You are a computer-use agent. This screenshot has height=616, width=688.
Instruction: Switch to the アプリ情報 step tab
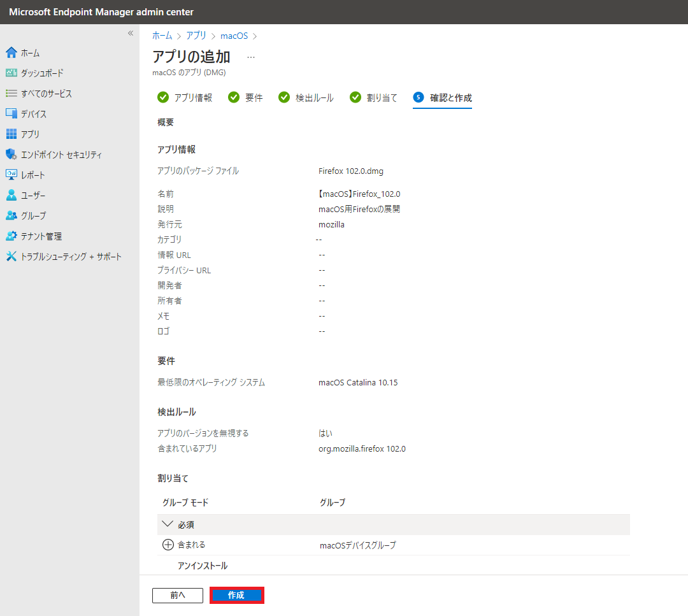[185, 97]
